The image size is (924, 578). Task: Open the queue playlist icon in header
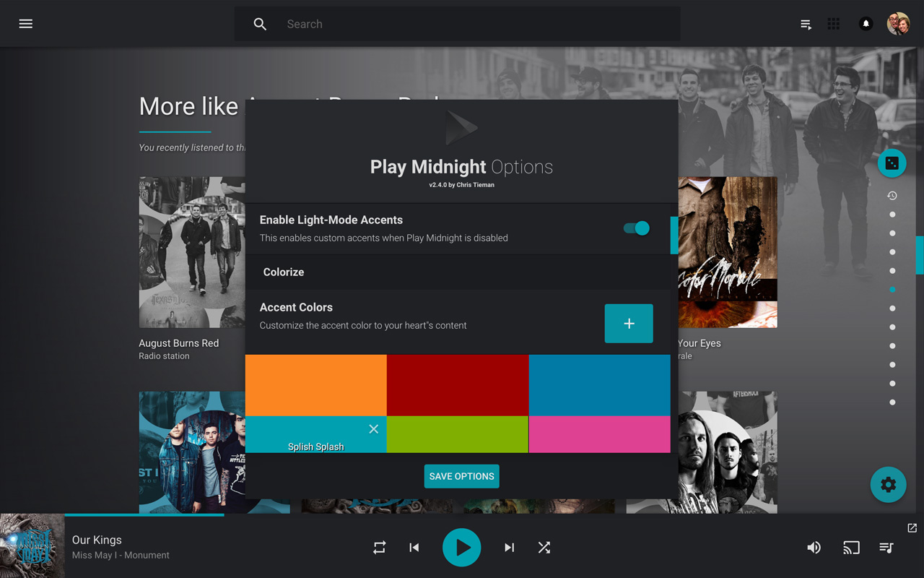[806, 24]
